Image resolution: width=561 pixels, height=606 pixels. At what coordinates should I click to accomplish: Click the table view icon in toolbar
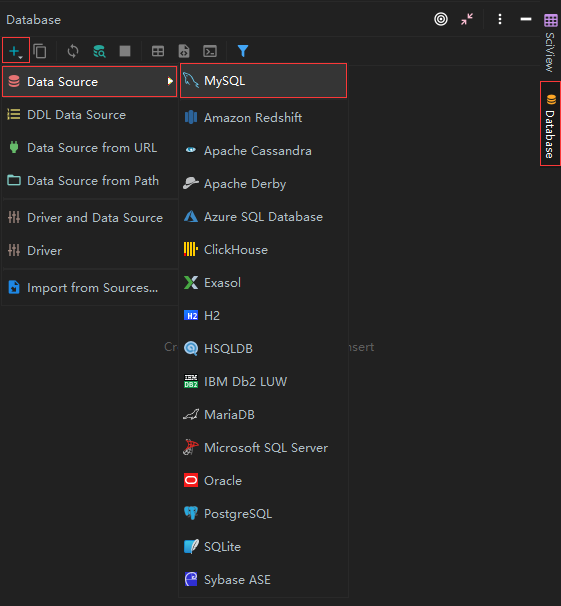click(x=158, y=51)
